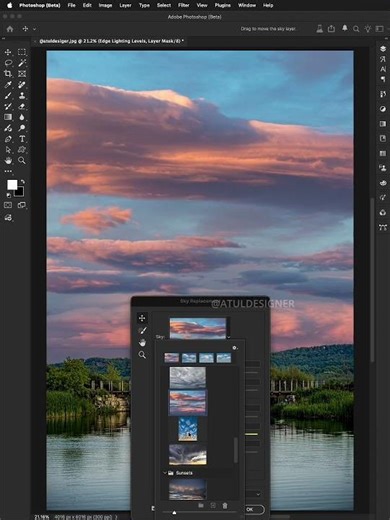Select the Hand tool in left toolbar
390x520 pixels.
click(8, 161)
